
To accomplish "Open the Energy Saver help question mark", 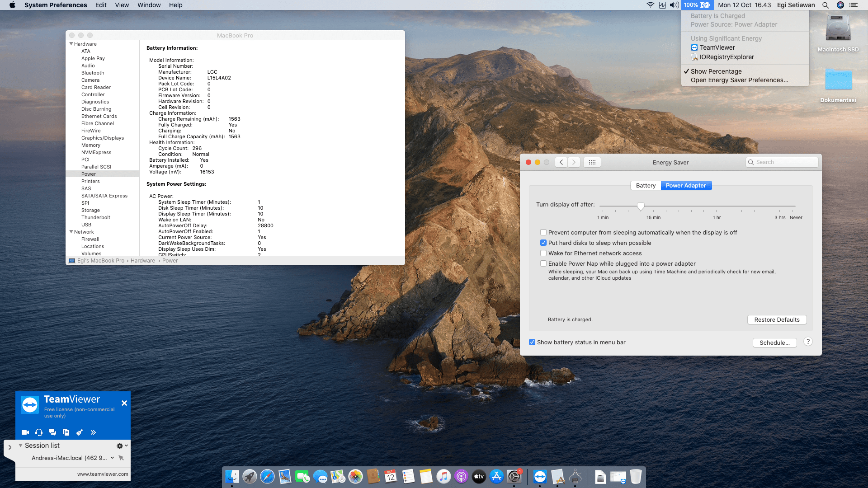I will coord(808,342).
